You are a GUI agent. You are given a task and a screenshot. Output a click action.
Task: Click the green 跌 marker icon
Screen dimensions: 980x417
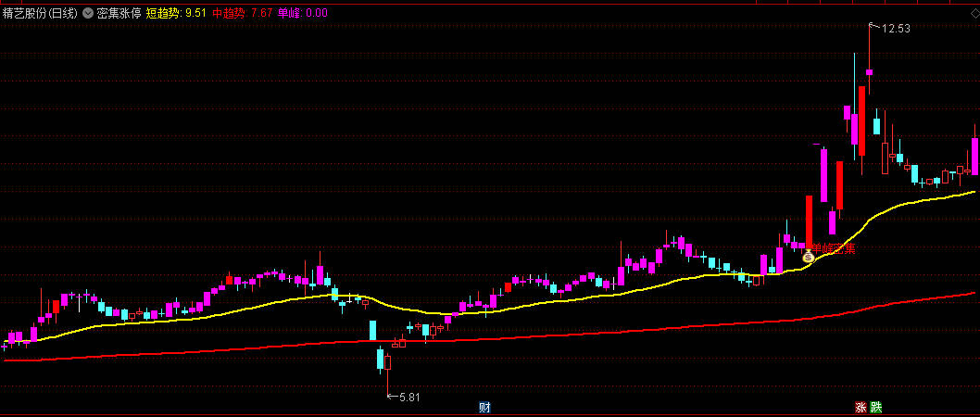875,409
